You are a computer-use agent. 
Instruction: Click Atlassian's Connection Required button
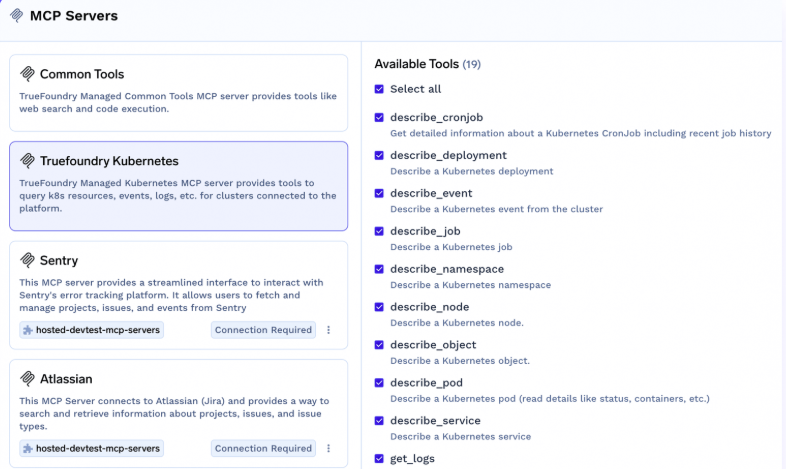263,448
